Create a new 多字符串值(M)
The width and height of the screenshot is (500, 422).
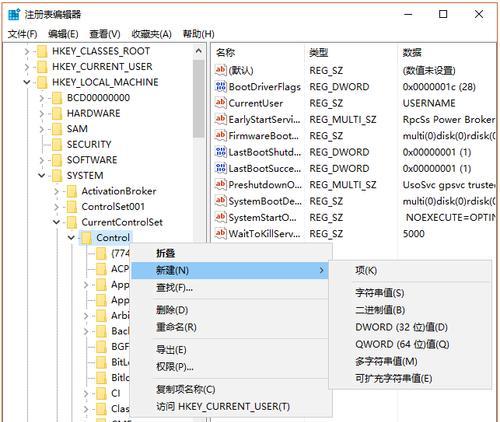pos(410,361)
